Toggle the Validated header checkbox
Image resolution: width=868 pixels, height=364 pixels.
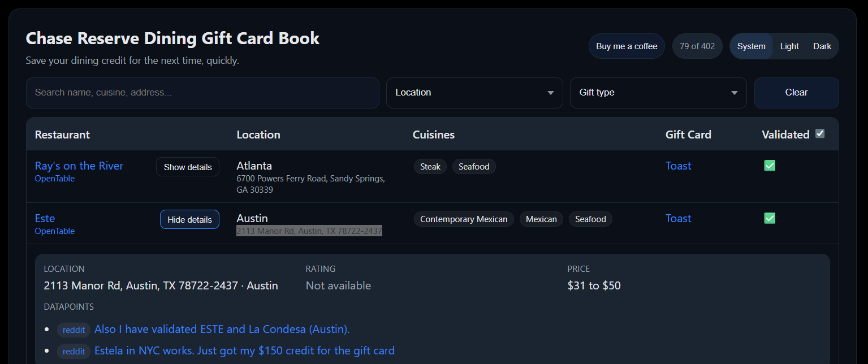[820, 134]
